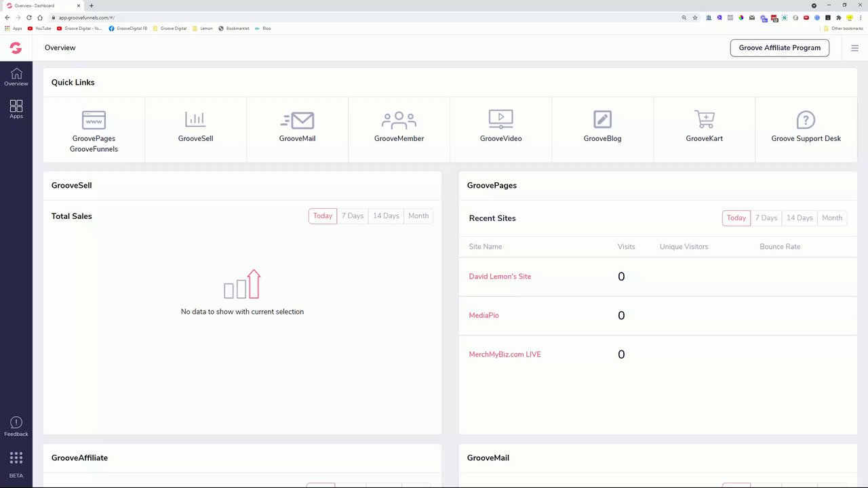Switch to the Overview - Dashboard browser tab

click(42, 5)
